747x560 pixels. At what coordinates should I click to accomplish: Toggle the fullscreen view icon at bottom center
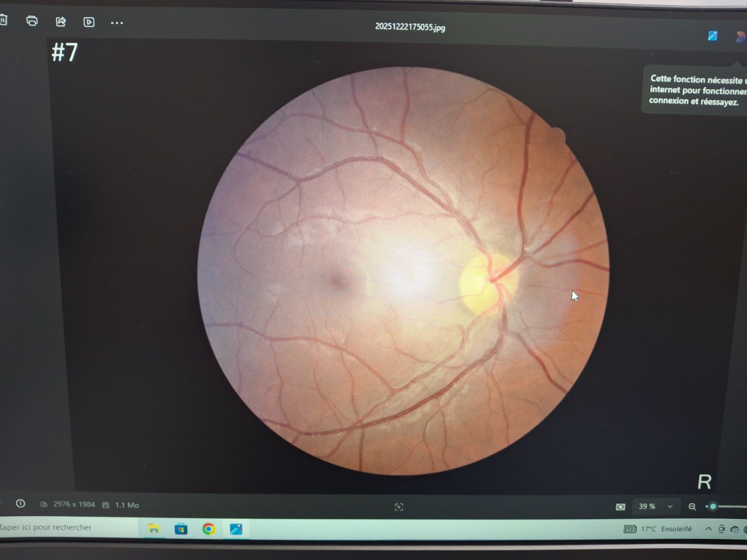399,507
